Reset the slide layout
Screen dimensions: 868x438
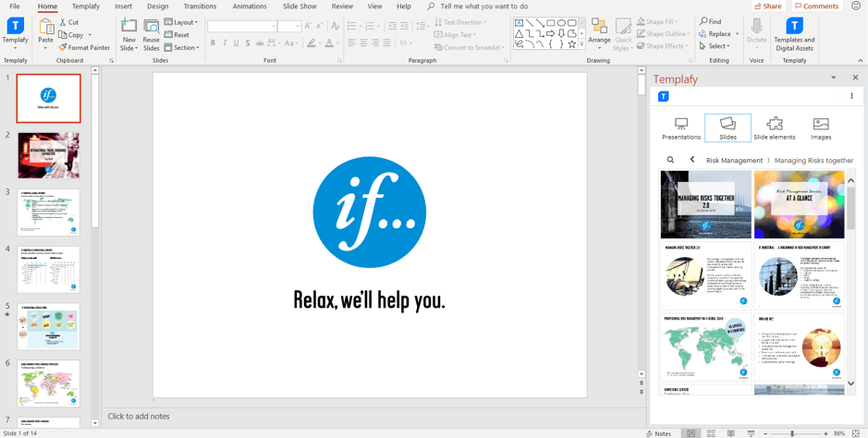[x=177, y=35]
